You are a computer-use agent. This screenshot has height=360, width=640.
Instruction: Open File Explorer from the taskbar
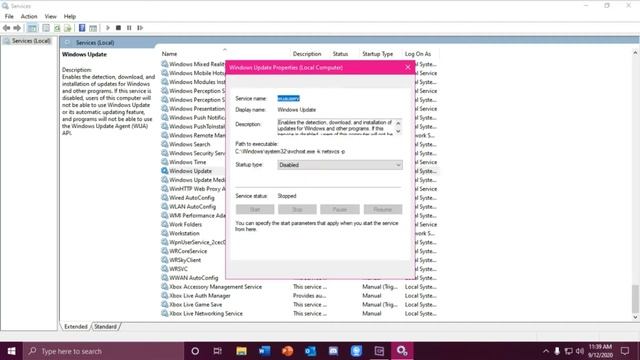[x=241, y=351]
